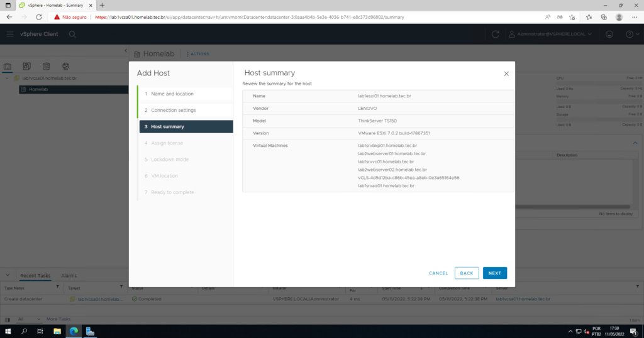
Task: Close the Add Host dialog
Action: (x=506, y=74)
